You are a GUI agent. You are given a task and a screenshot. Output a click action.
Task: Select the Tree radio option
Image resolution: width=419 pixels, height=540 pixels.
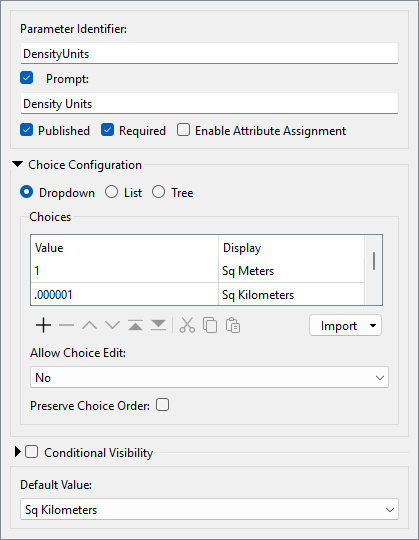[x=158, y=192]
